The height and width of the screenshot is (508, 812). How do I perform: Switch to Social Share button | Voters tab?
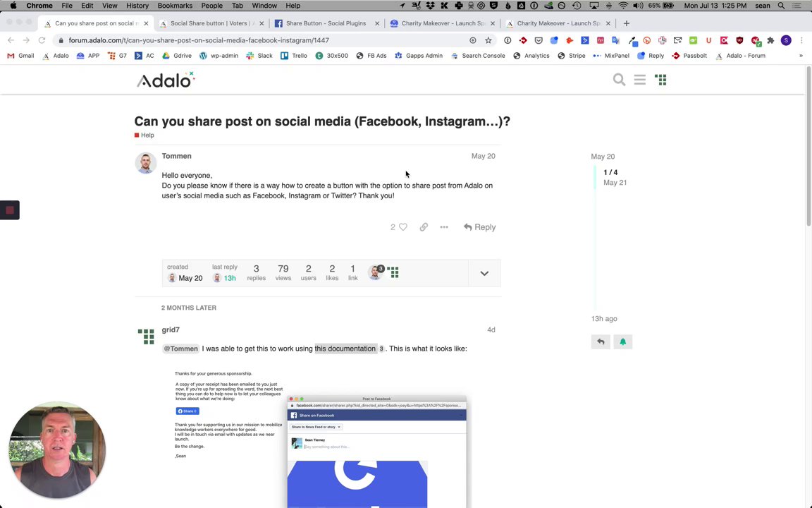point(210,23)
